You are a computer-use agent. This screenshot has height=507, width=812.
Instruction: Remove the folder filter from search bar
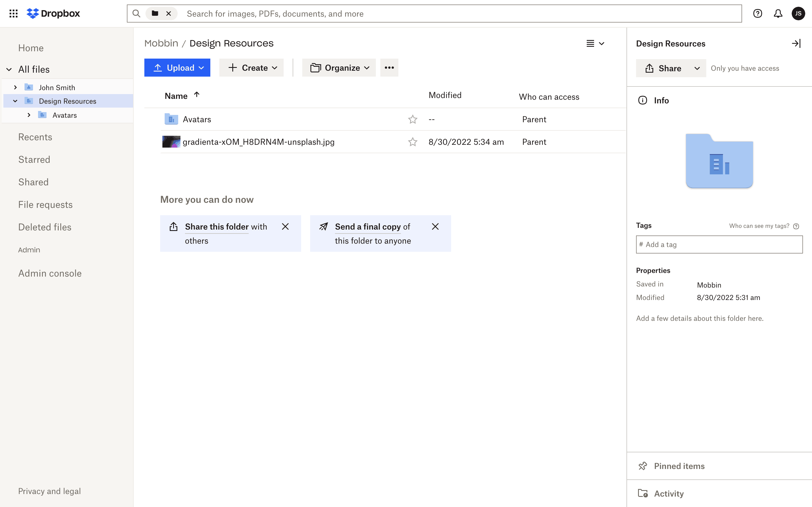[x=169, y=14]
